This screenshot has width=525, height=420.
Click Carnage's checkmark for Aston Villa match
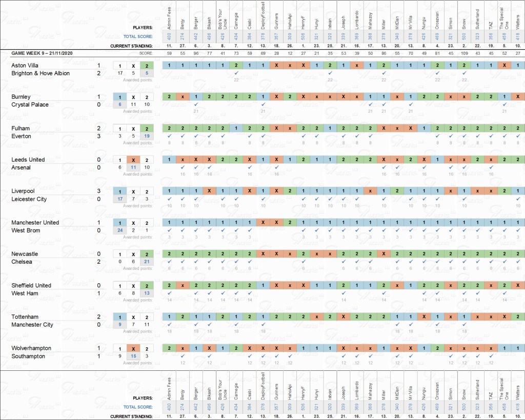[236, 73]
